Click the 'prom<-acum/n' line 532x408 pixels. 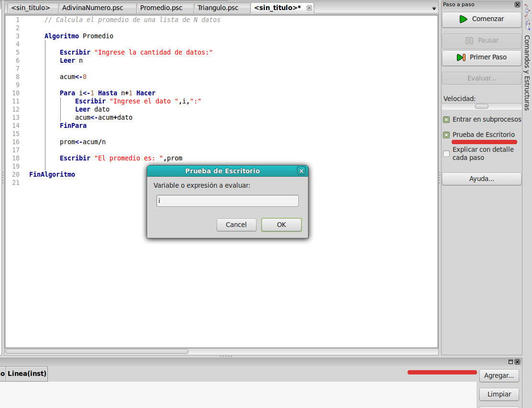point(83,142)
